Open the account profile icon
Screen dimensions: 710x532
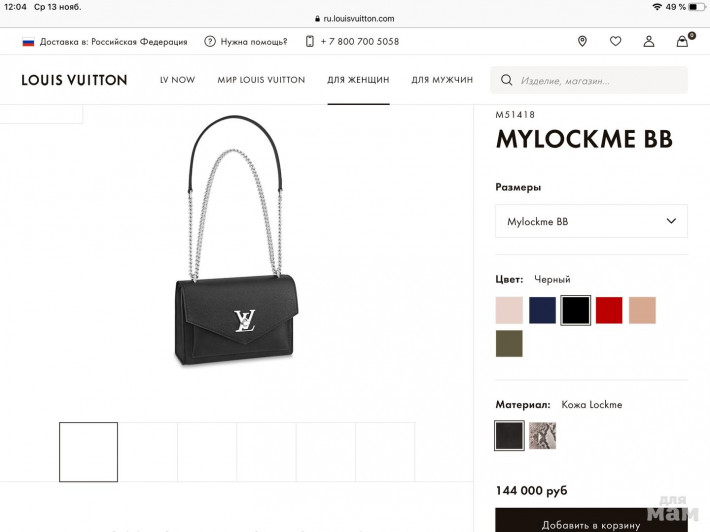(x=649, y=41)
